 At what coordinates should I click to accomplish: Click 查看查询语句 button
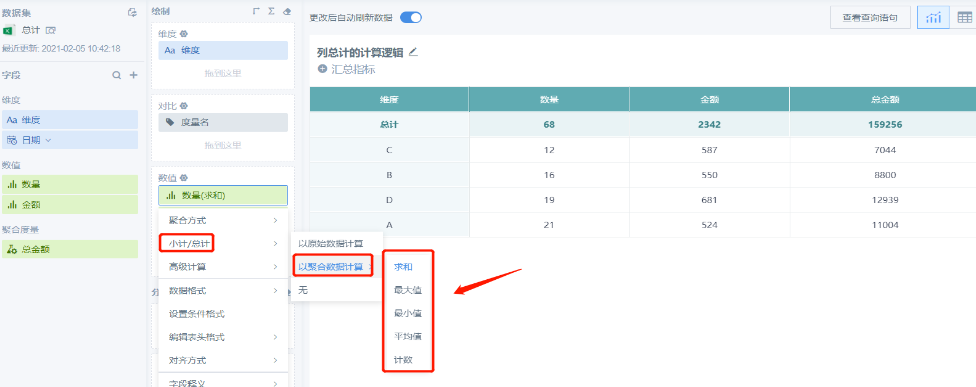click(870, 17)
